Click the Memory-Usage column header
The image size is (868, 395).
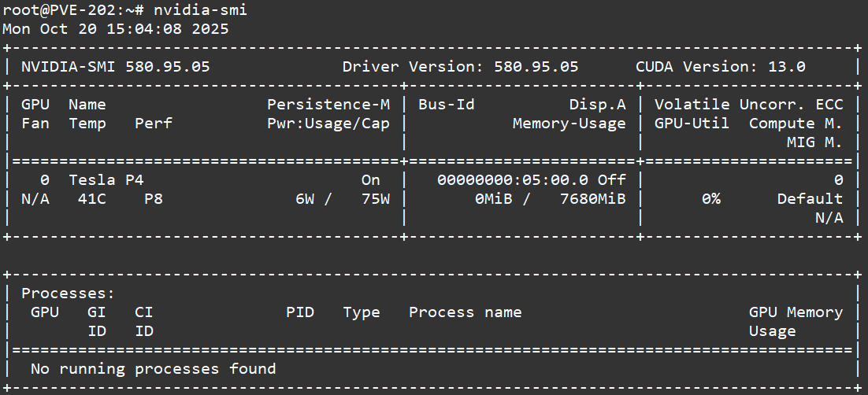569,124
